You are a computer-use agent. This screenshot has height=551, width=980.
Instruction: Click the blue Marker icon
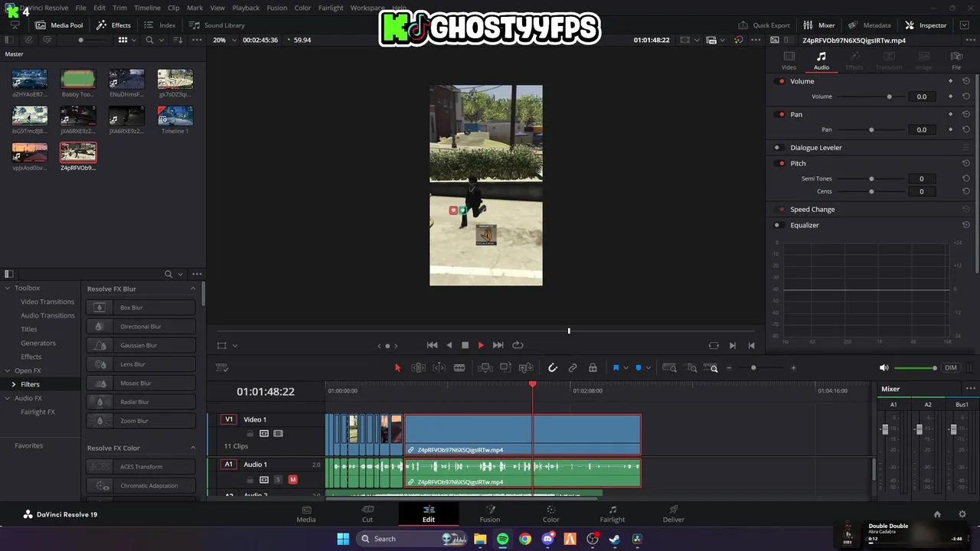pyautogui.click(x=639, y=368)
